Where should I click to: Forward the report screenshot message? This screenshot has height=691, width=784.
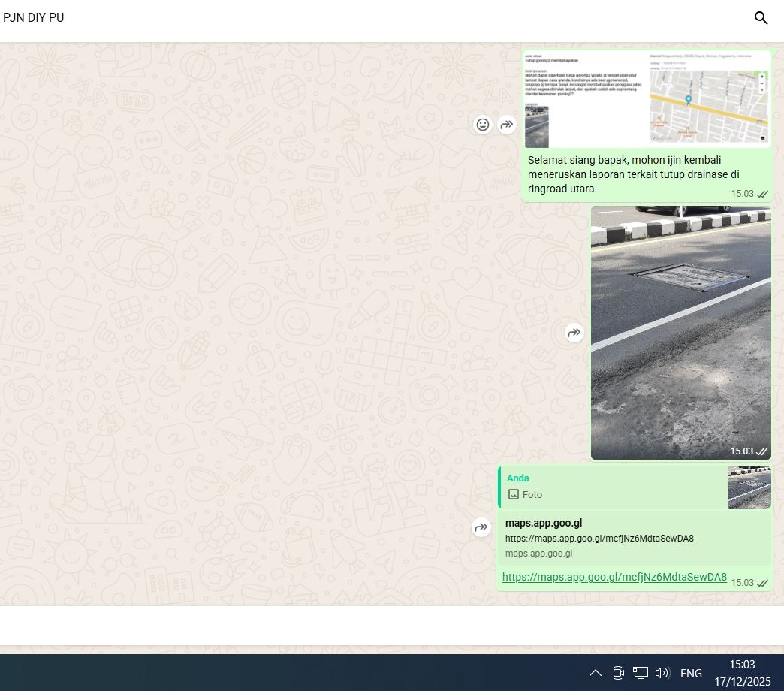coord(508,125)
